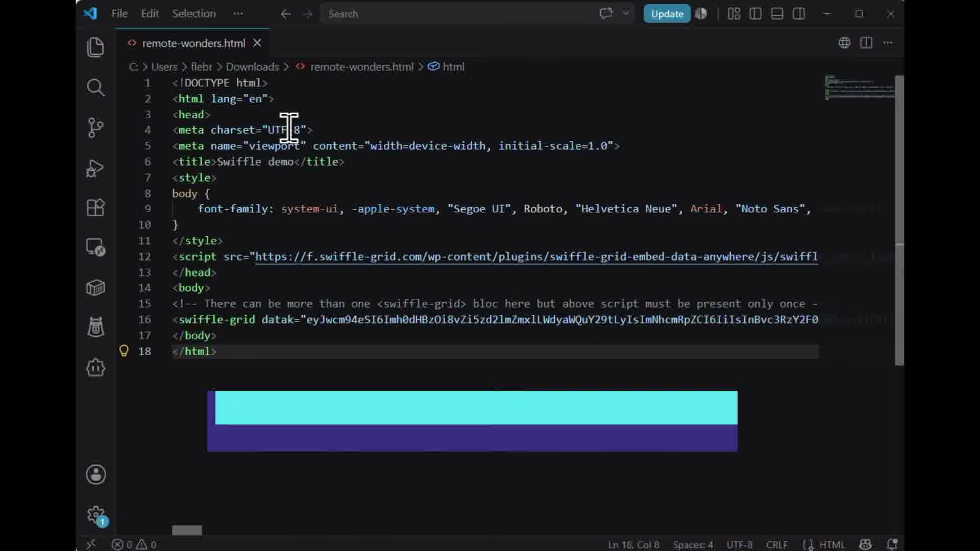Viewport: 980px width, 551px height.
Task: Click the Users breadcrumb
Action: [x=164, y=67]
